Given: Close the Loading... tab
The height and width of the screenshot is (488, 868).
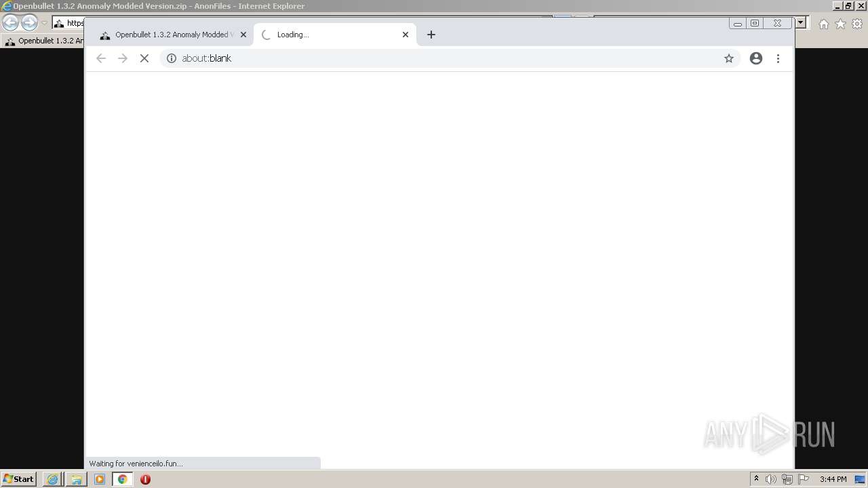Looking at the screenshot, I should tap(406, 35).
